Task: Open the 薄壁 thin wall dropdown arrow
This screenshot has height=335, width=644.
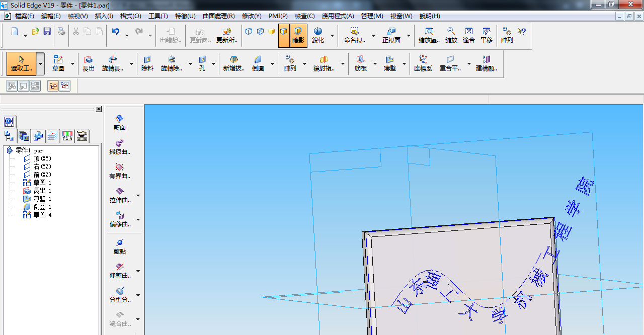Action: pos(404,64)
